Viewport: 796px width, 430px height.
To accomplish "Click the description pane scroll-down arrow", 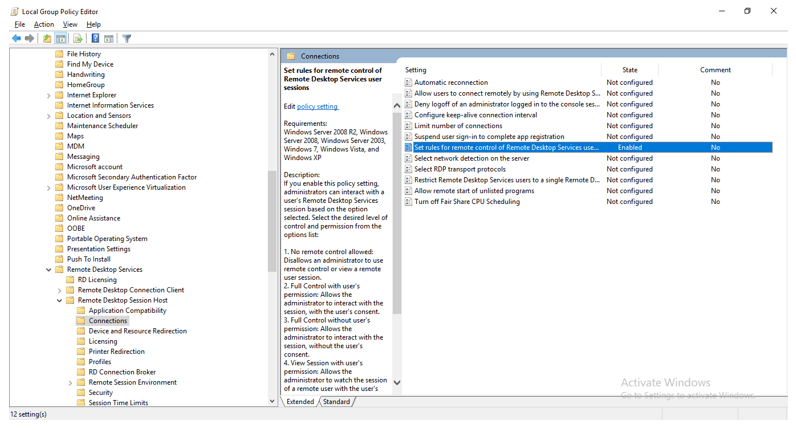I will pyautogui.click(x=397, y=383).
